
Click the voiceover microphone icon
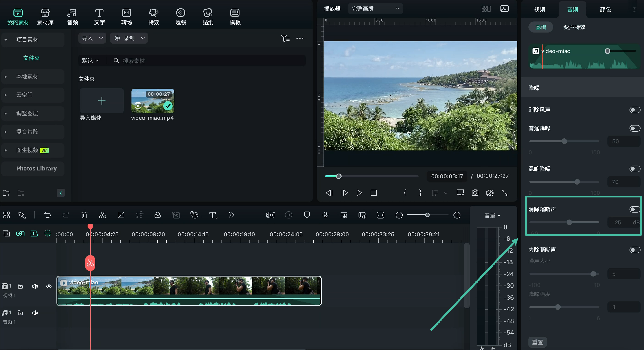click(325, 215)
